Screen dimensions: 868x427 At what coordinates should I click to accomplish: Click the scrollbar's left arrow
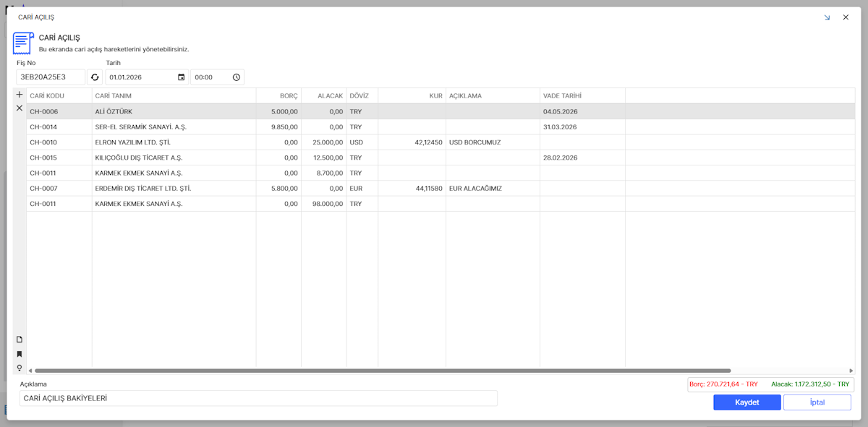coord(30,371)
